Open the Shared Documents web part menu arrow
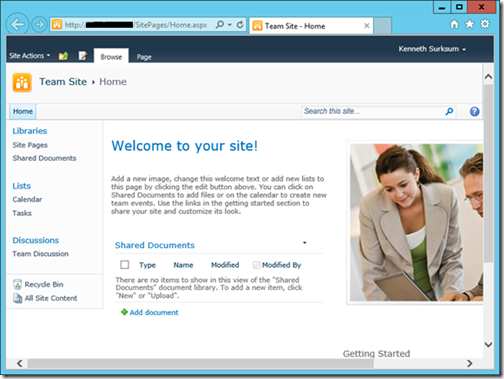504x379 pixels. [304, 243]
